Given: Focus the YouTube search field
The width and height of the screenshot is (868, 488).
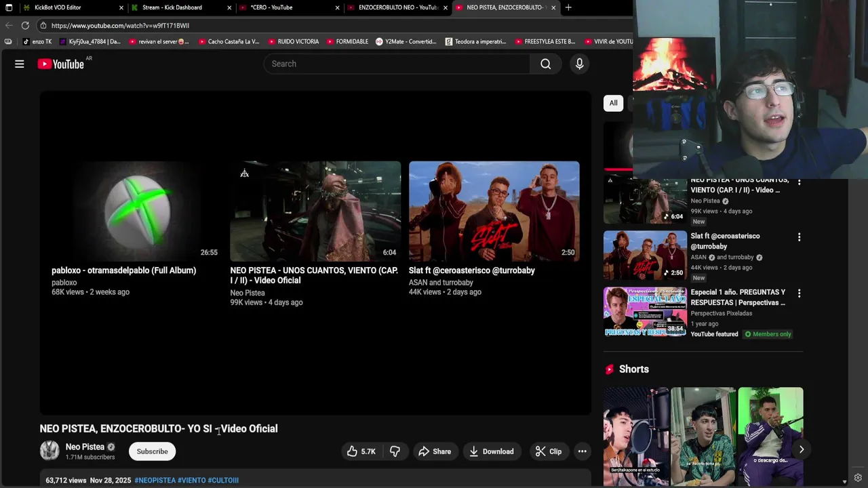Looking at the screenshot, I should (x=397, y=64).
